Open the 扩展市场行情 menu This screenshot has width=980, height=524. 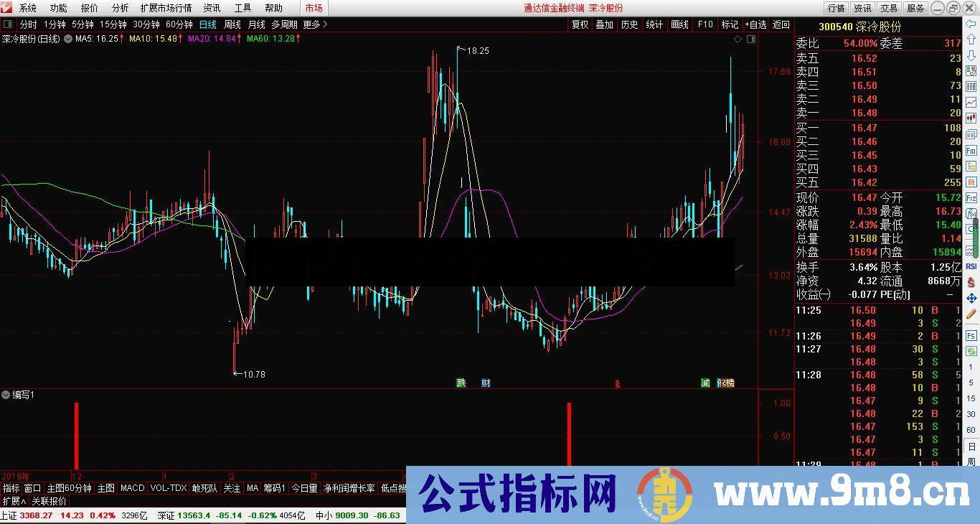(166, 8)
